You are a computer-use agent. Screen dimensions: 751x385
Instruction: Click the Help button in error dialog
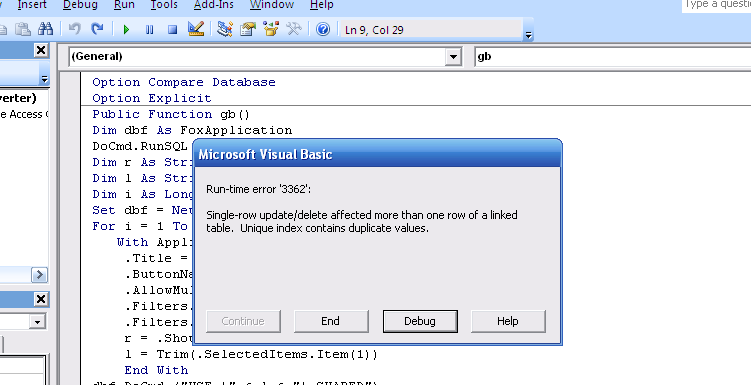coord(508,321)
